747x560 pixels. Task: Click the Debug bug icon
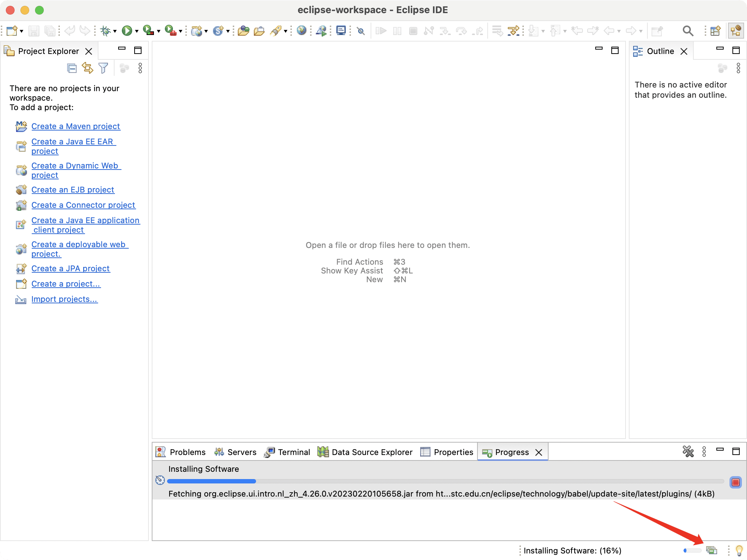105,31
